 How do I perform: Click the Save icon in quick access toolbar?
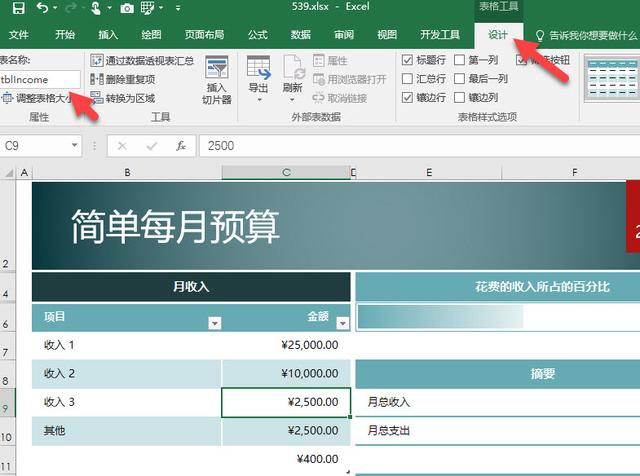18,7
